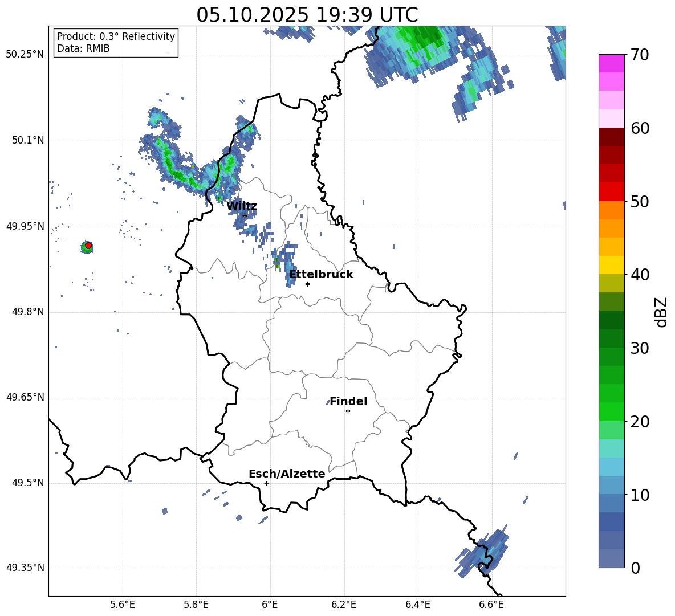Click the red radar site marker dot

tap(88, 246)
